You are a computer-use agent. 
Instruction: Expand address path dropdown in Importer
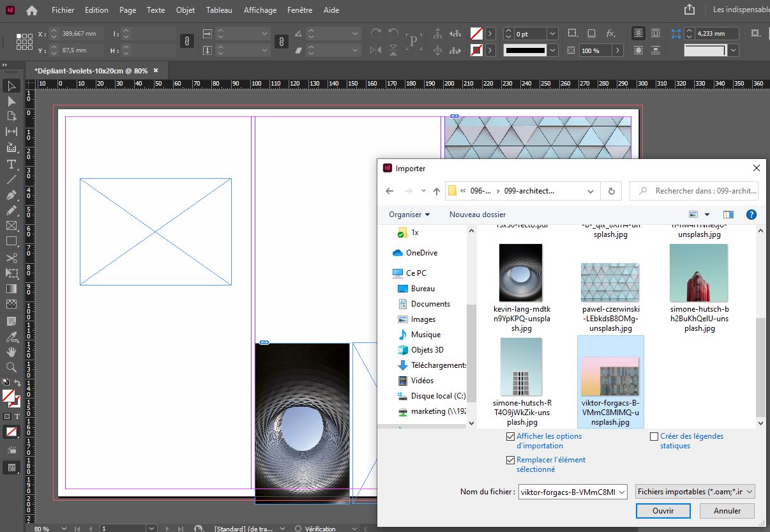point(590,190)
